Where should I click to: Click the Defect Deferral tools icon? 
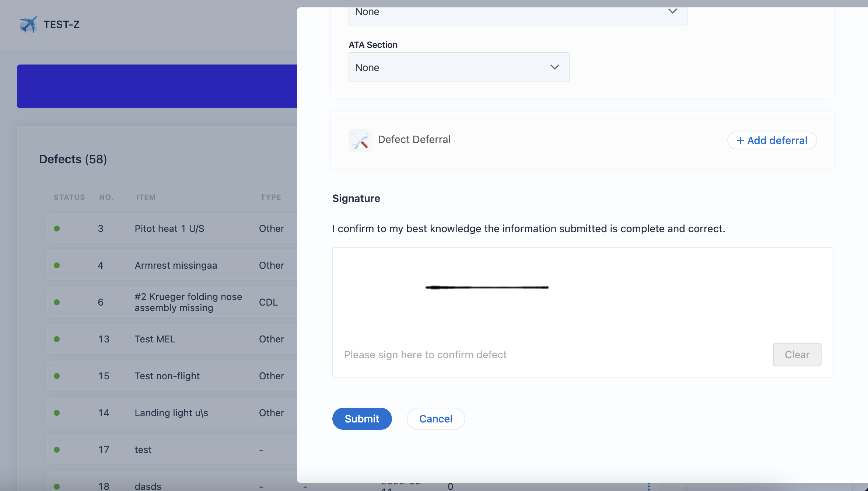coord(360,140)
